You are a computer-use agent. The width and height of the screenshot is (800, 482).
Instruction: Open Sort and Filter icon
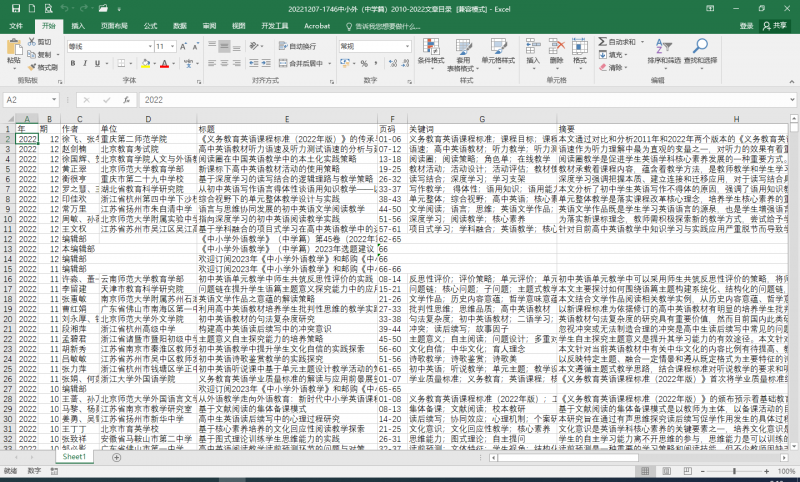coord(664,46)
